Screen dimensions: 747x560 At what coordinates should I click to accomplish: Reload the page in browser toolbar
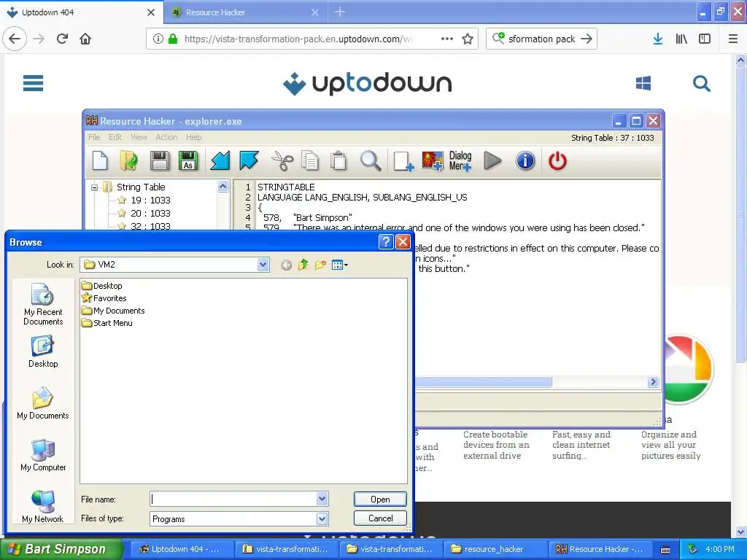pyautogui.click(x=63, y=39)
